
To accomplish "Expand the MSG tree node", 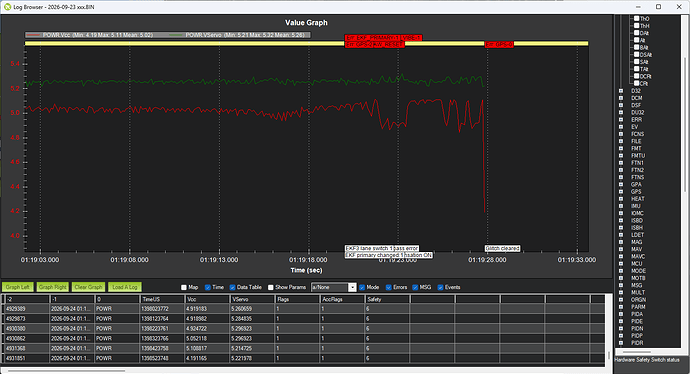I will [621, 285].
